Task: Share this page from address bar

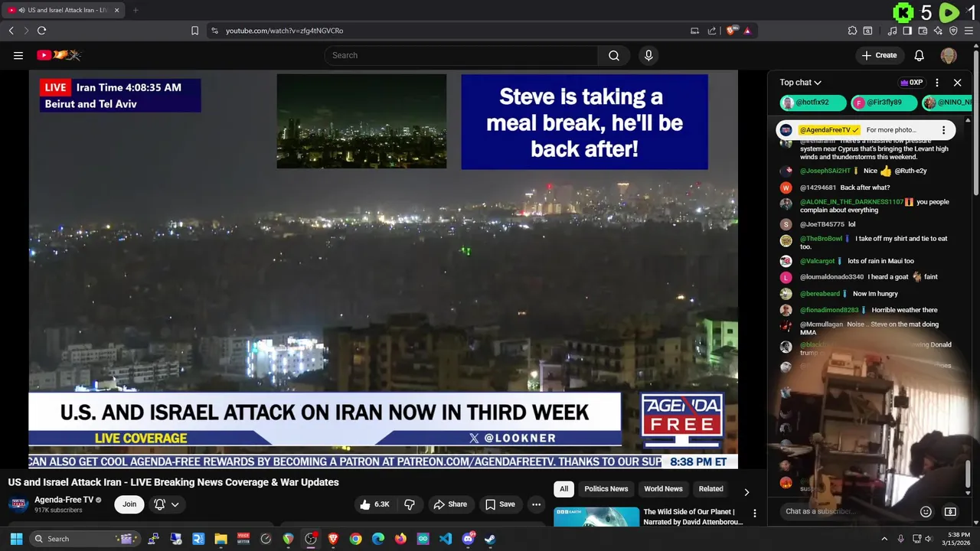Action: [712, 31]
